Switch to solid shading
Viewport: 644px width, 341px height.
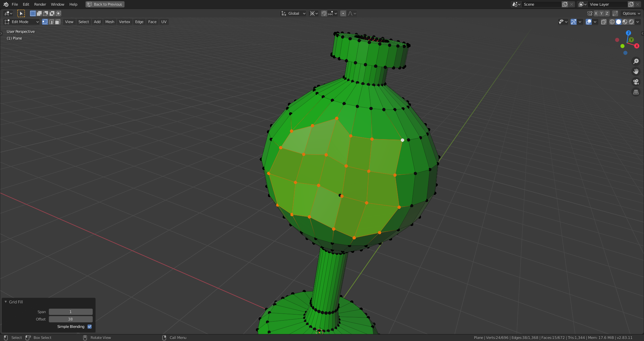(x=619, y=22)
